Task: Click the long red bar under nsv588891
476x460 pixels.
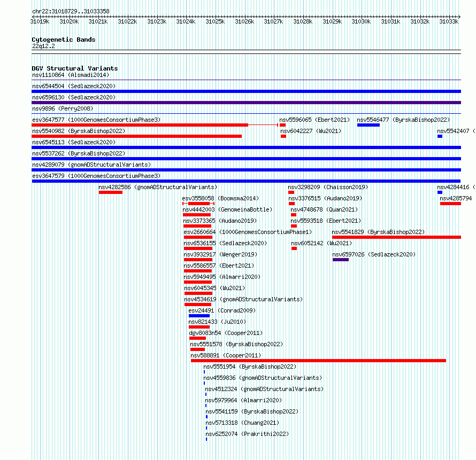Action: tap(318, 361)
